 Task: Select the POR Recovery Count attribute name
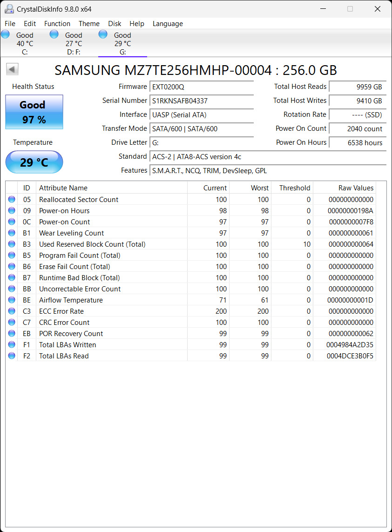(71, 333)
